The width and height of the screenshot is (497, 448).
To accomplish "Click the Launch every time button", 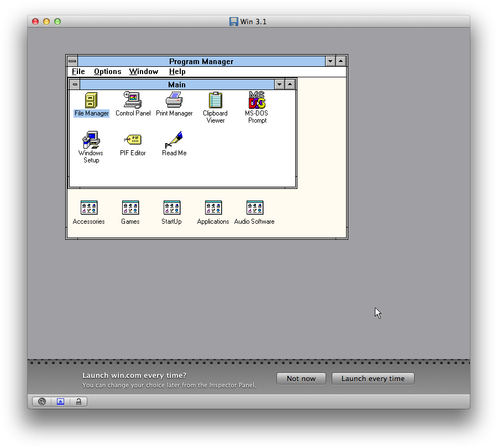I will (x=373, y=378).
